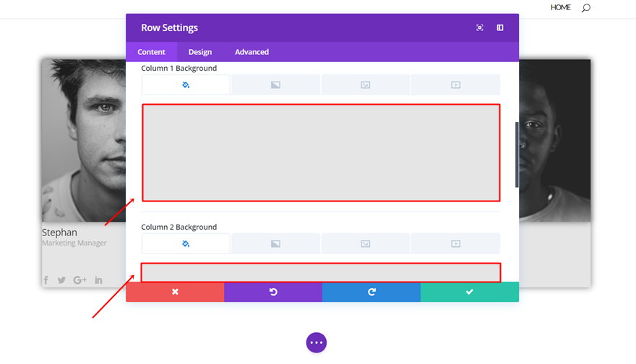636x364 pixels.
Task: Click Stephan's LinkedIn icon
Action: point(98,280)
